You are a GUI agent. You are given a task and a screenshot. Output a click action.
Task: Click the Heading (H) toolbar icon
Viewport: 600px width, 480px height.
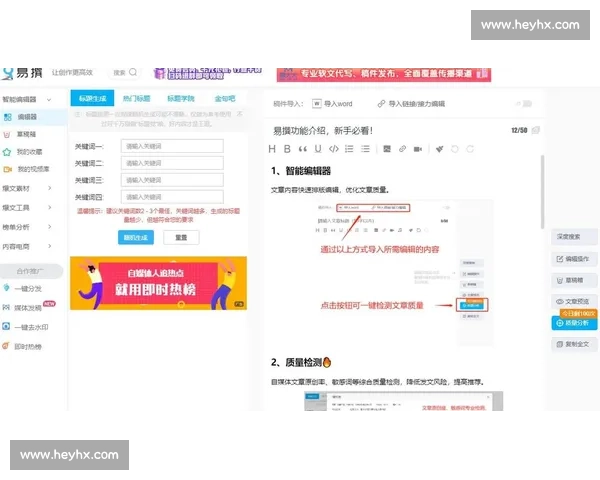[x=272, y=149]
